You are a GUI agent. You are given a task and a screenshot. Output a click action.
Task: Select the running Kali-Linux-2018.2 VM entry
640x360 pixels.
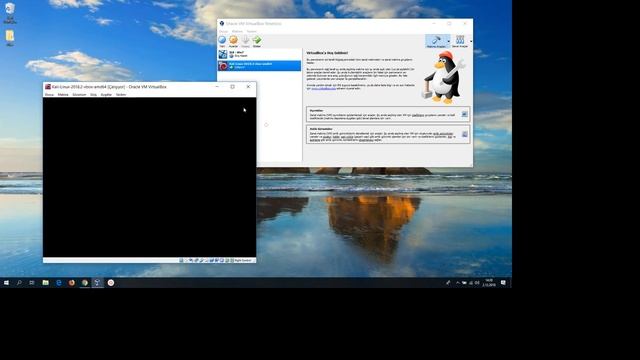(x=259, y=65)
